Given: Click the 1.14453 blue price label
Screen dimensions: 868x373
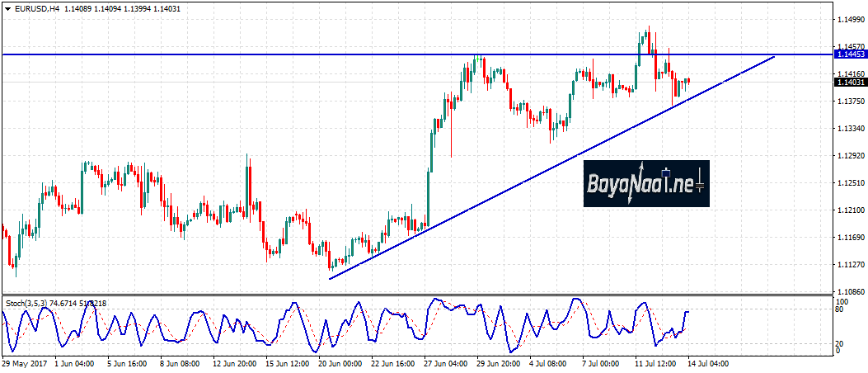Looking at the screenshot, I should coord(849,54).
